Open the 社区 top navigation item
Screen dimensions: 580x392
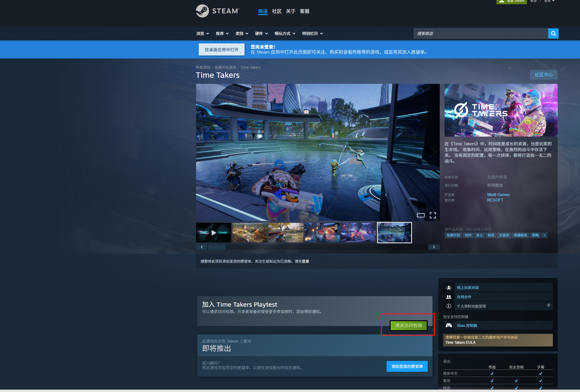(x=277, y=11)
